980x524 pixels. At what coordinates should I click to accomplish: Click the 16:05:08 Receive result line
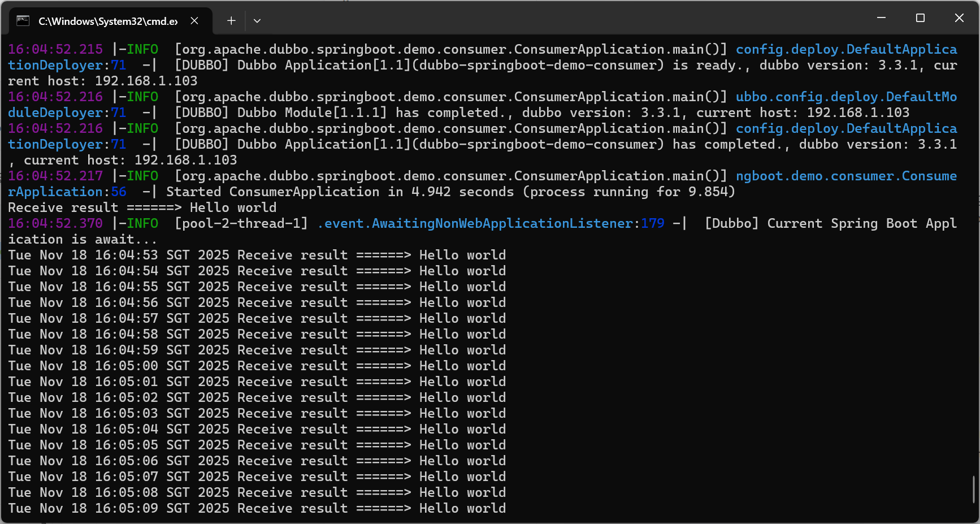[x=257, y=492]
